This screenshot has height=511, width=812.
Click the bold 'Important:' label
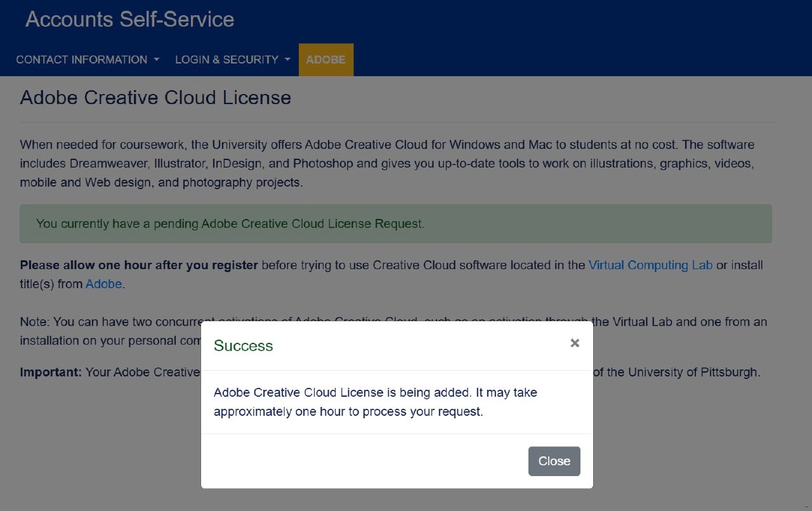[51, 372]
